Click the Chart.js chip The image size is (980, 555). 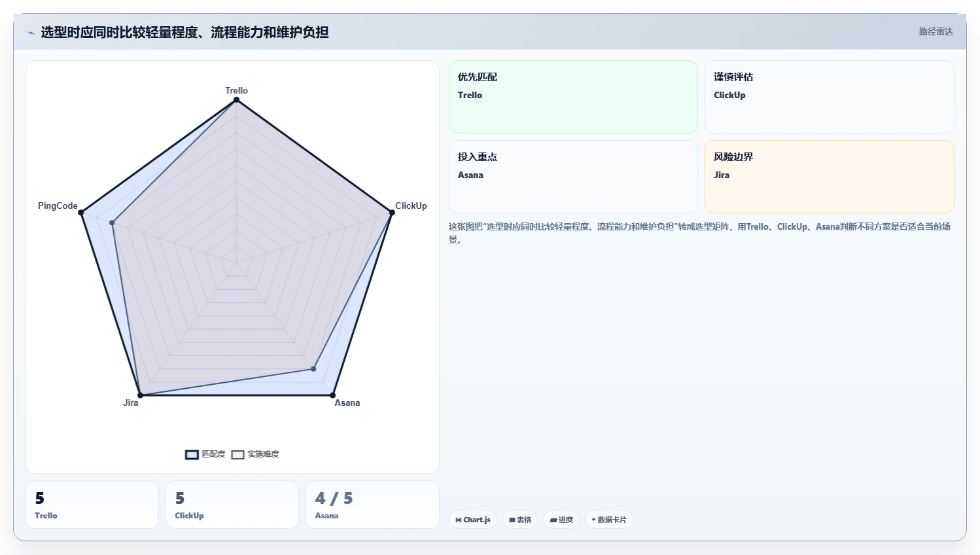click(x=473, y=520)
